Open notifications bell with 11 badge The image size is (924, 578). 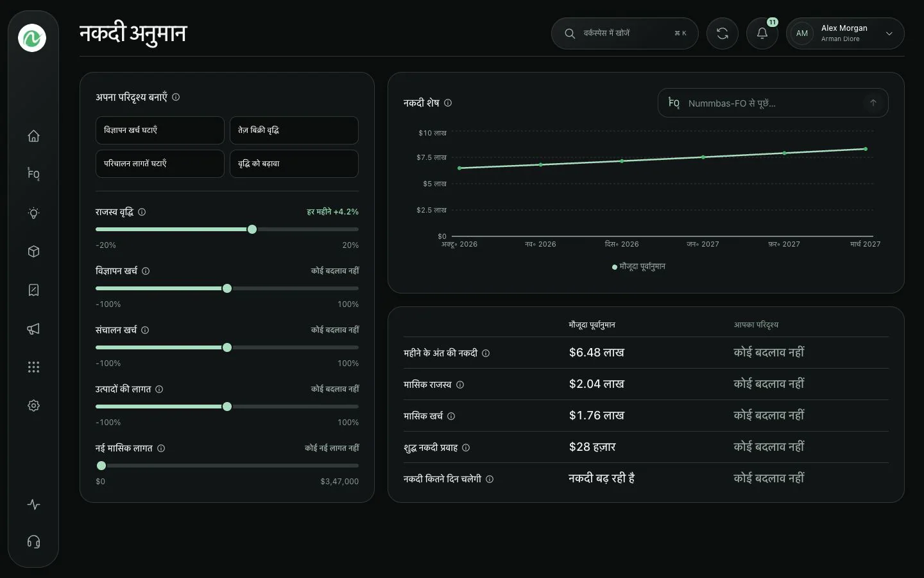coord(762,33)
